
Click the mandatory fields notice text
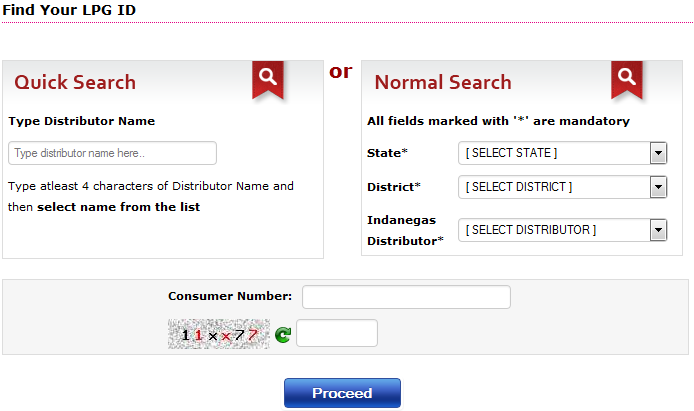[498, 121]
